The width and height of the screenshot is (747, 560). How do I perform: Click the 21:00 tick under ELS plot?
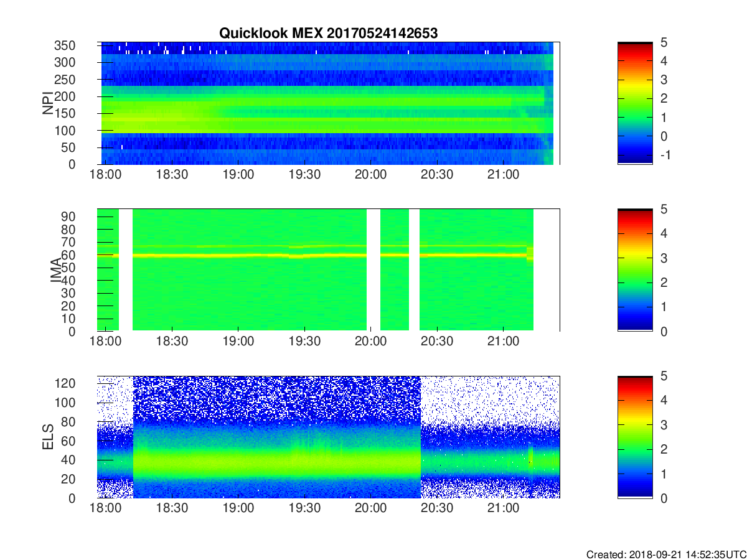tap(503, 509)
